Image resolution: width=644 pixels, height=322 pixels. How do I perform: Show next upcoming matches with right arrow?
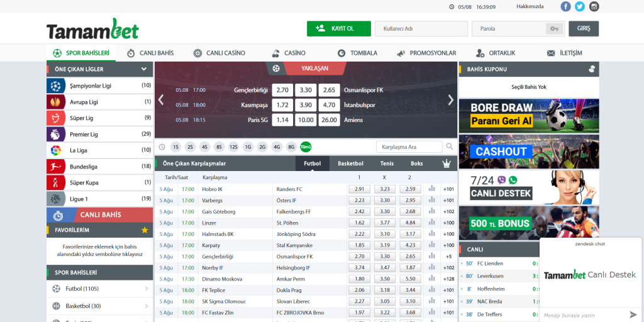pyautogui.click(x=450, y=99)
